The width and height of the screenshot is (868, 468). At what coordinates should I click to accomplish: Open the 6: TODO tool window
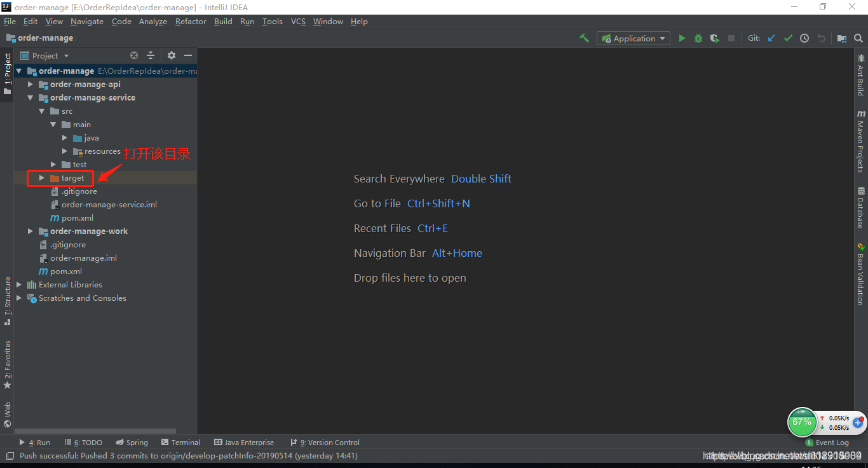pyautogui.click(x=83, y=443)
